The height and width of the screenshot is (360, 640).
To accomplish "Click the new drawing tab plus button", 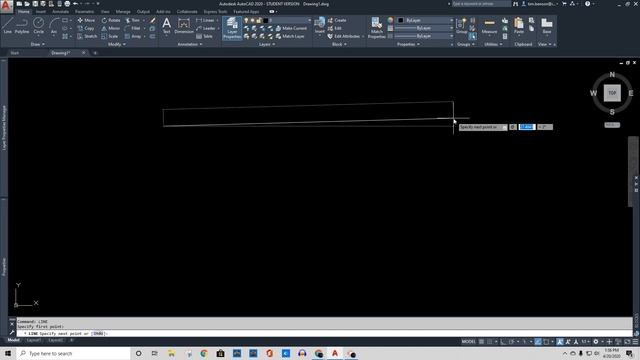I will pyautogui.click(x=95, y=53).
